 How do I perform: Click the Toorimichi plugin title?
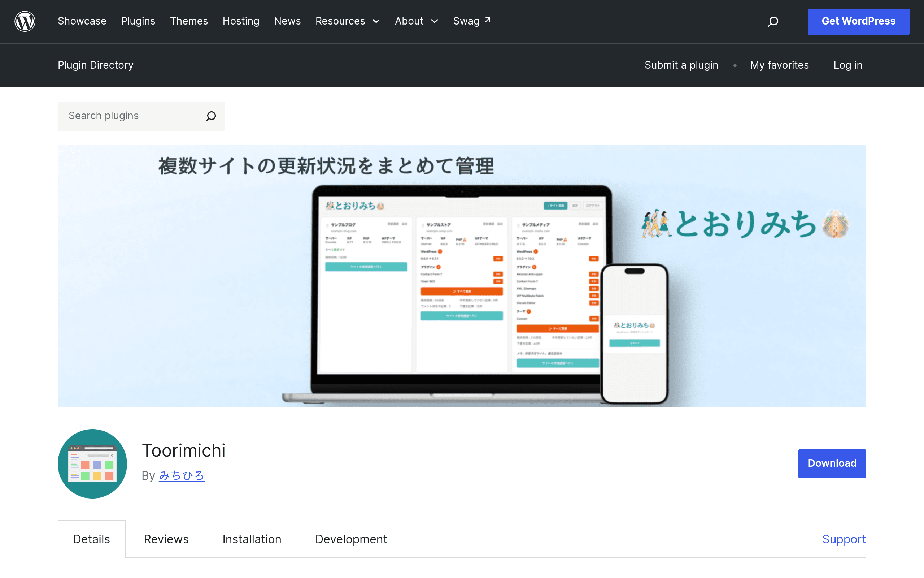pos(184,450)
